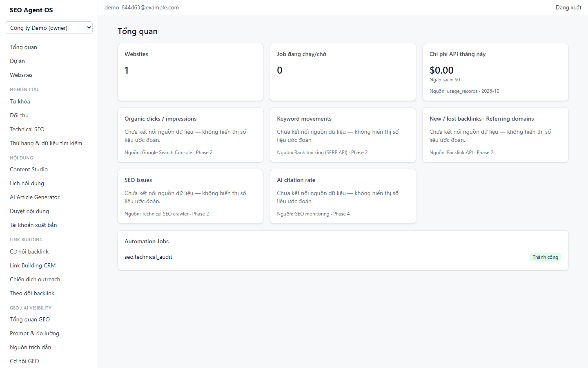Screen dimensions: 588x368
Task: Open the Dự án menu item
Action: pyautogui.click(x=17, y=61)
